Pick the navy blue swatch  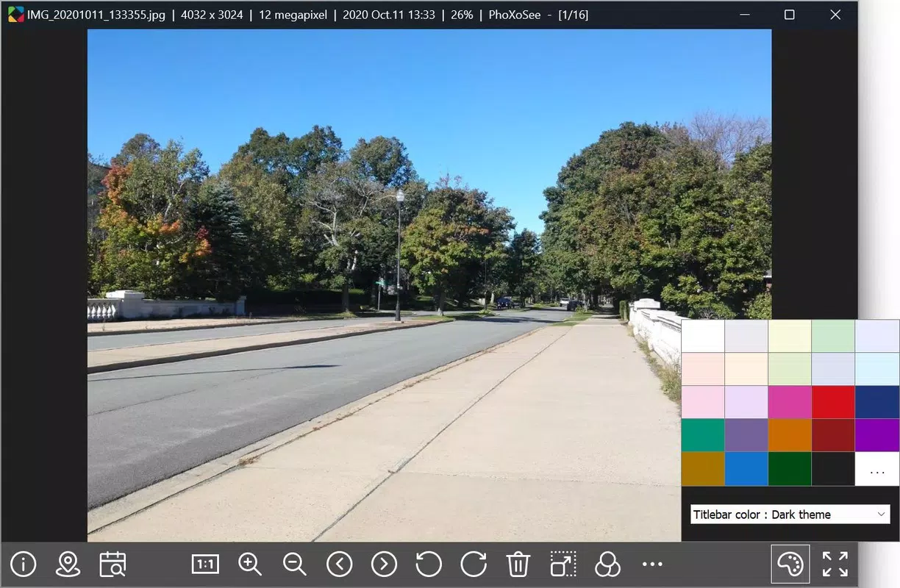tap(877, 402)
